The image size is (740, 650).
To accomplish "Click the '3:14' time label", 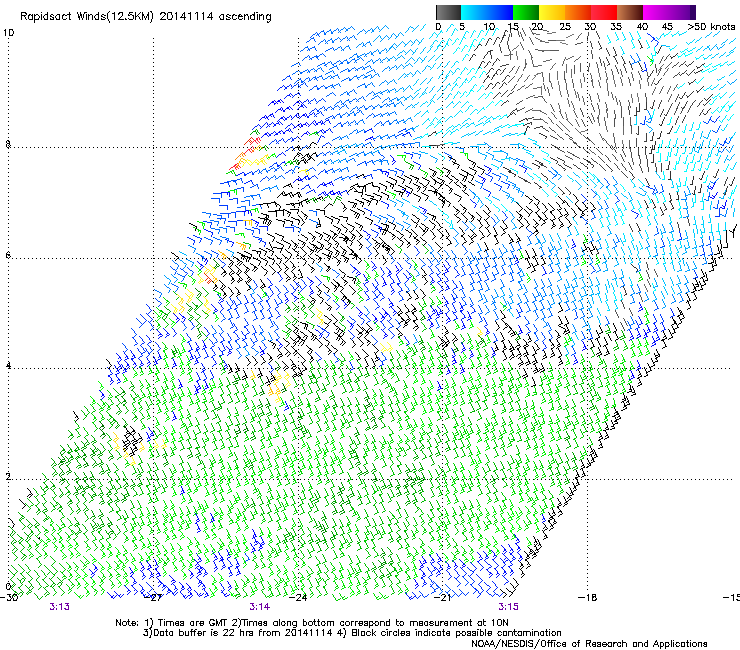I will (x=260, y=607).
